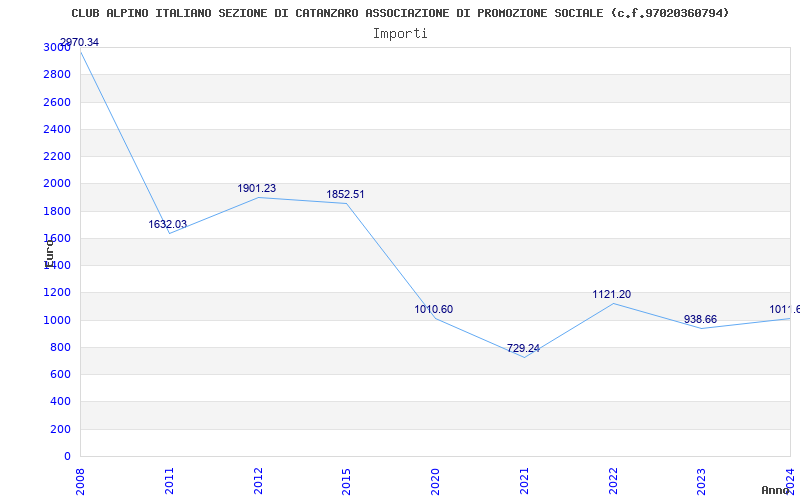Click the 'Euro' y-axis title
Viewport: 800px width, 500px height.
click(x=49, y=253)
